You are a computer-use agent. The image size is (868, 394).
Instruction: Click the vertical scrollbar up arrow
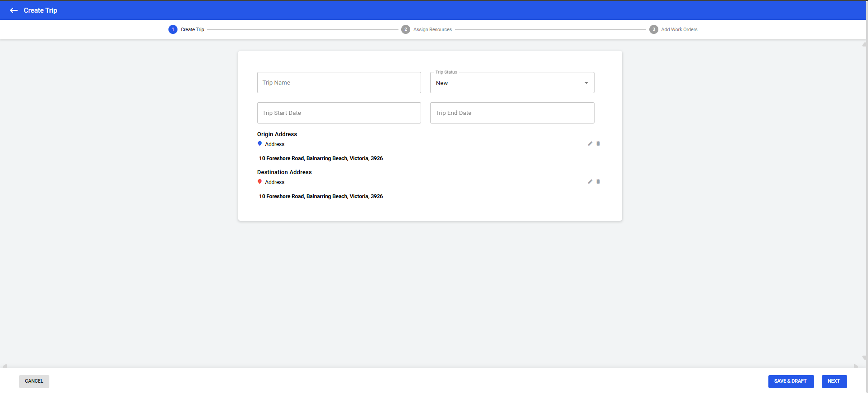pyautogui.click(x=864, y=44)
